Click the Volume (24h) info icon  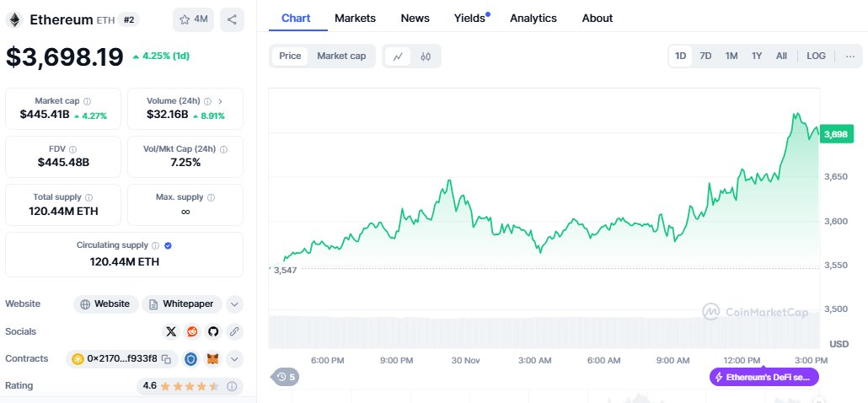[x=207, y=101]
